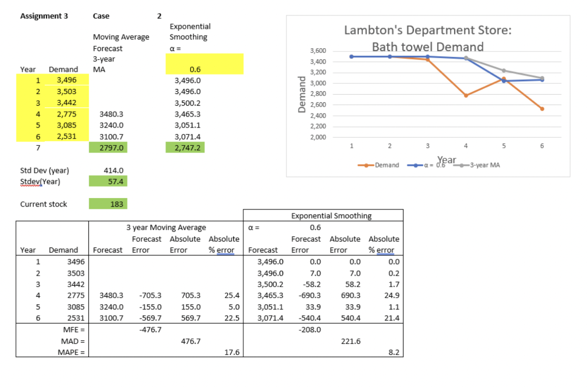The image size is (588, 388).
Task: Select the absolute % error cell 21.4
Action: click(392, 318)
